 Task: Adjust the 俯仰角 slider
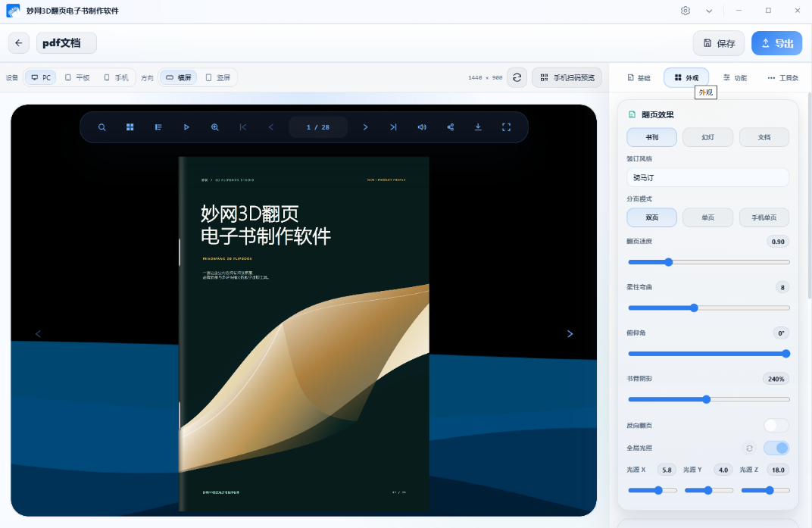coord(708,353)
